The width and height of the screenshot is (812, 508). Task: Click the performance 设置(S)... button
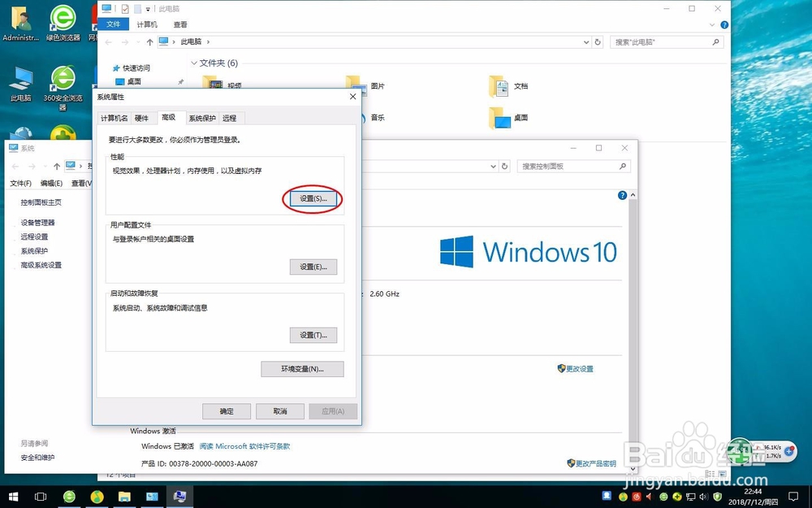[x=313, y=199]
